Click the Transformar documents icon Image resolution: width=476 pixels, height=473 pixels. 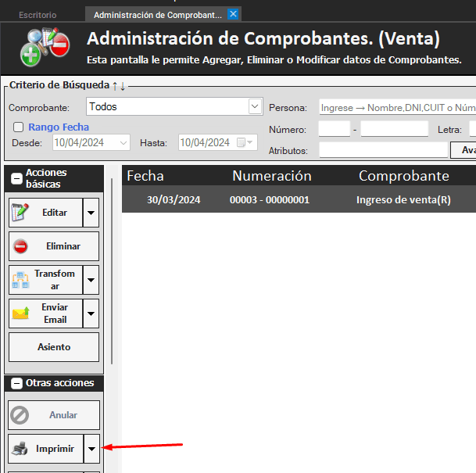21,280
